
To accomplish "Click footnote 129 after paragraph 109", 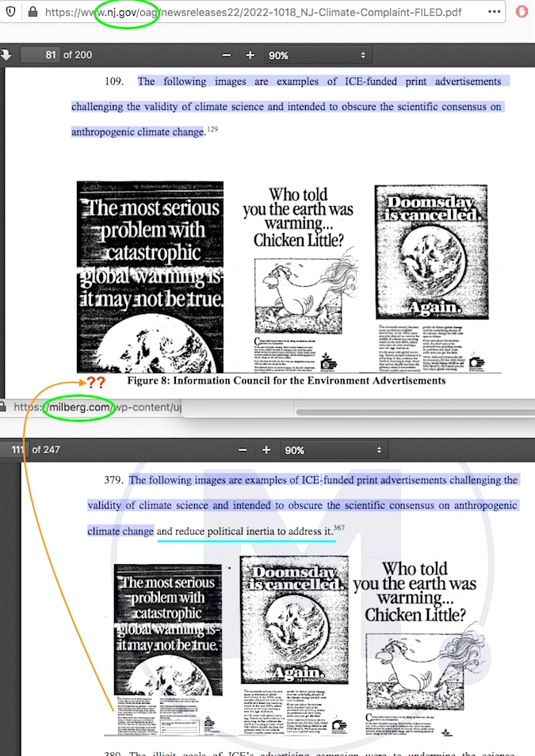I will click(x=212, y=128).
